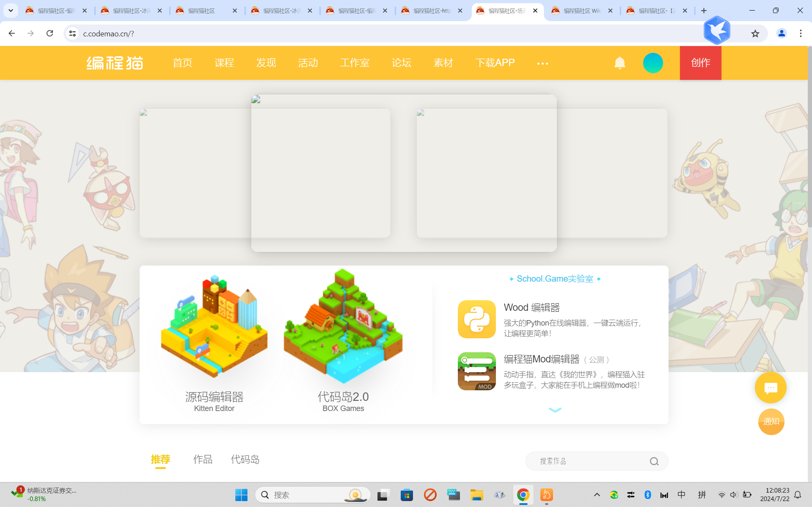Click the floating yellow chat bubble button
The image size is (812, 507).
click(x=771, y=388)
